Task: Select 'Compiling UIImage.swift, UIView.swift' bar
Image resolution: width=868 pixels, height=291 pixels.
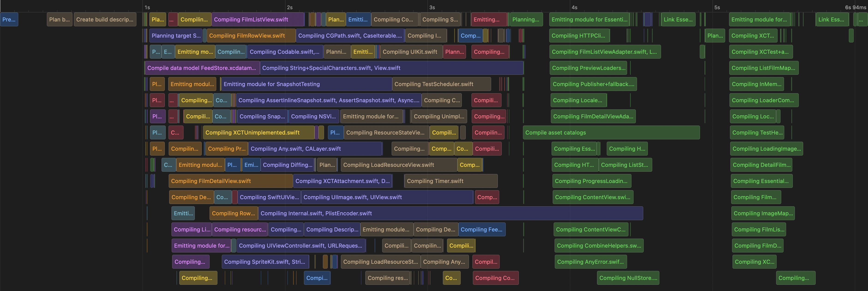Action: 387,197
